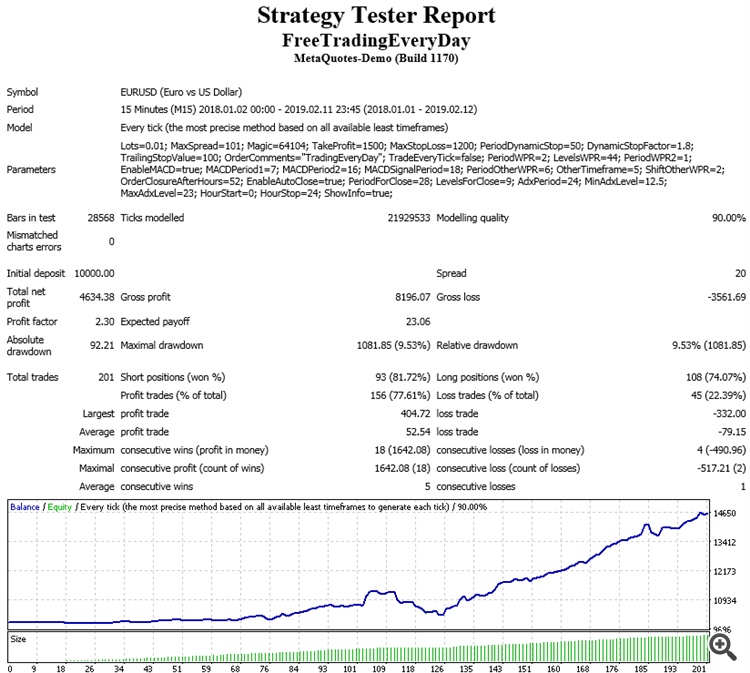This screenshot has width=750, height=673.
Task: Click the Lots=0.01 parameters line
Action: click(x=407, y=146)
